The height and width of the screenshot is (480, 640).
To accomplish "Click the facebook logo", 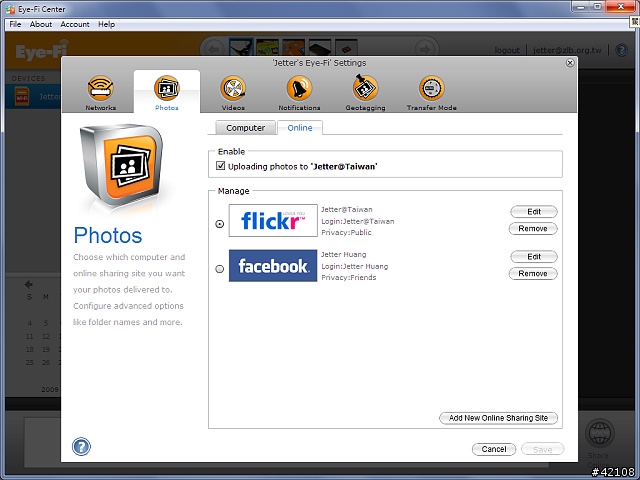I will click(273, 266).
